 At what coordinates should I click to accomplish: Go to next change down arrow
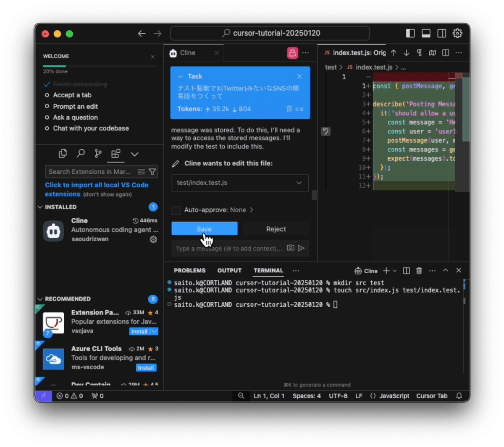point(407,53)
